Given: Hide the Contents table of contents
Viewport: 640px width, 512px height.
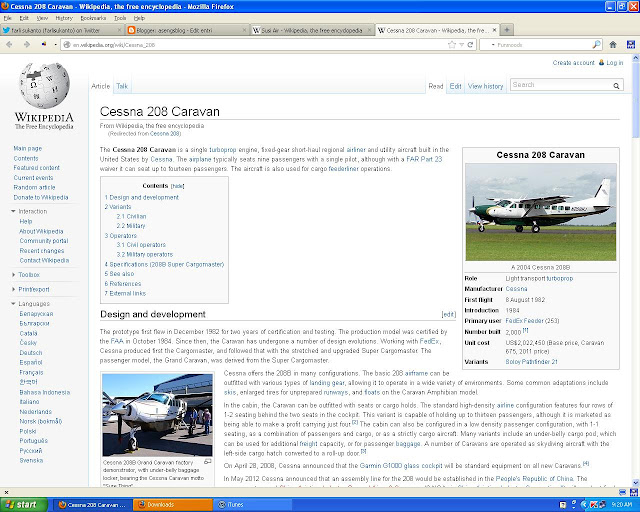Looking at the screenshot, I should [178, 186].
